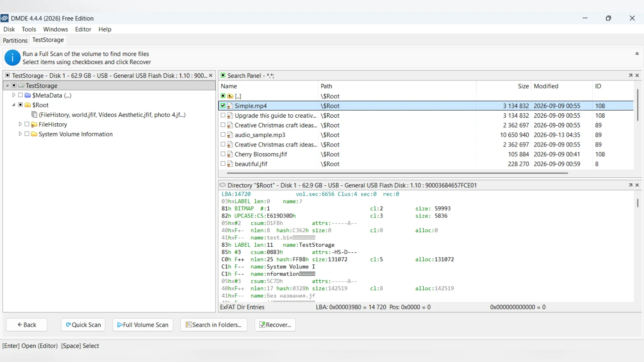644x362 pixels.
Task: Click the System Volume Information folder icon
Action: [x=34, y=134]
